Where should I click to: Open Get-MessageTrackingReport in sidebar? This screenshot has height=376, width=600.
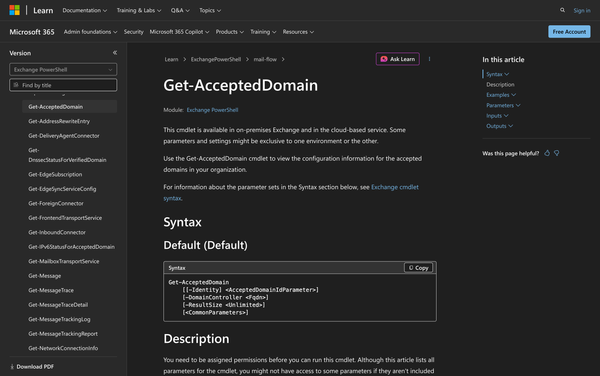(x=63, y=334)
